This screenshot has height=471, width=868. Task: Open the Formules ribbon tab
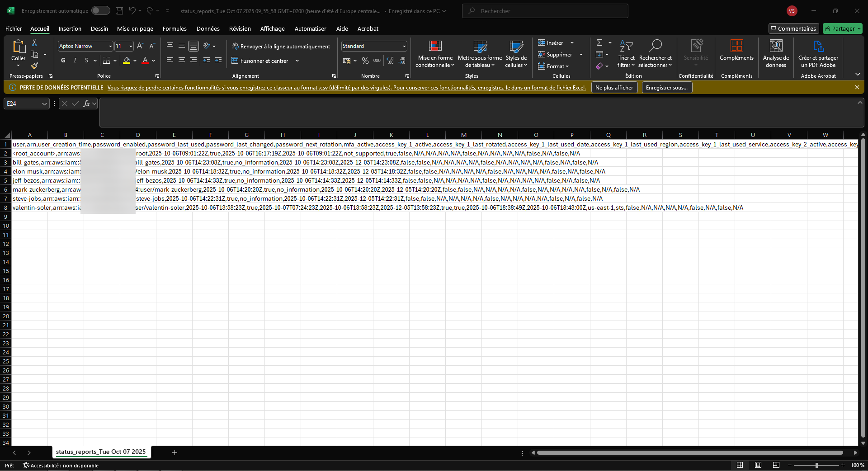click(x=175, y=28)
